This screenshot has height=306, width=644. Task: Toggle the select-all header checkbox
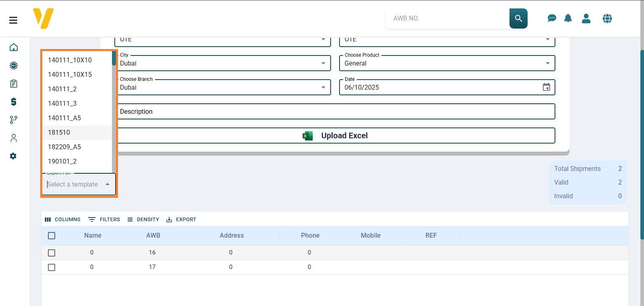coord(52,236)
